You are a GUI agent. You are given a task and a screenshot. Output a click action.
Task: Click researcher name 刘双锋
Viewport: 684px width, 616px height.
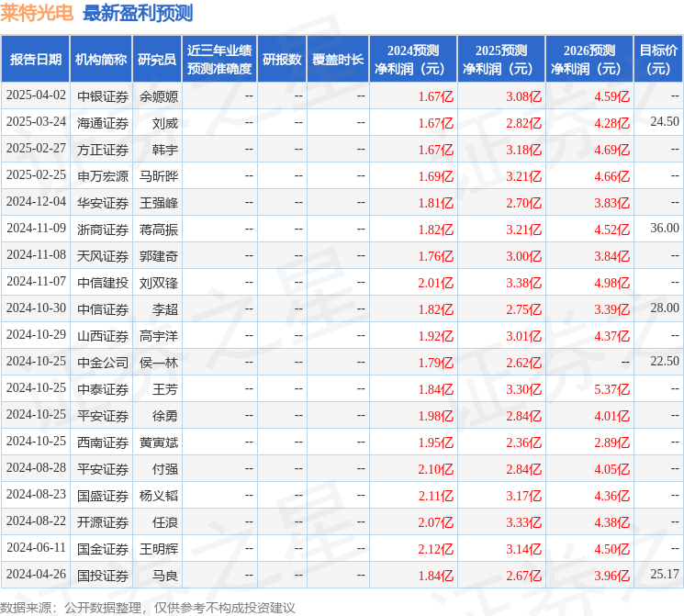click(x=159, y=283)
